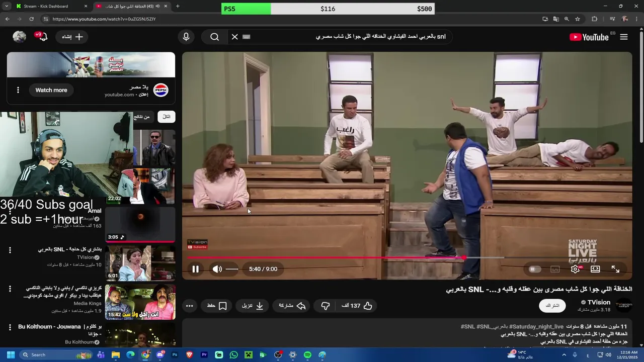
Task: Click the YouTube search field
Action: pos(347,37)
